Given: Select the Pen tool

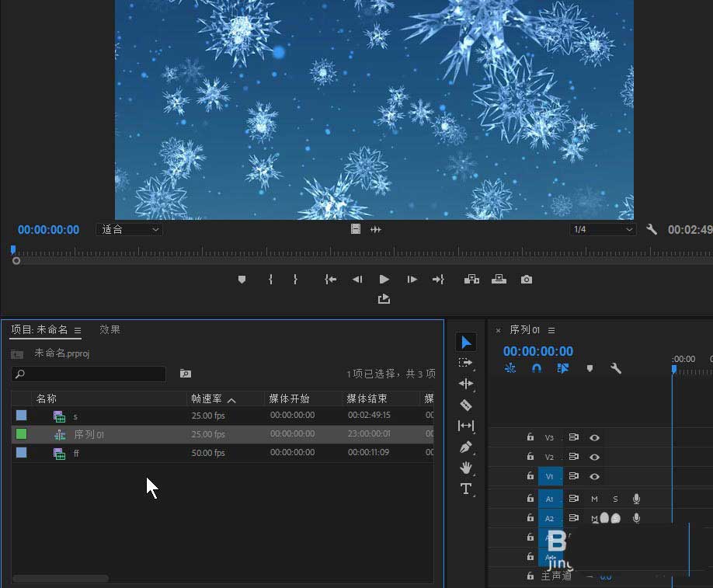Looking at the screenshot, I should (x=466, y=447).
